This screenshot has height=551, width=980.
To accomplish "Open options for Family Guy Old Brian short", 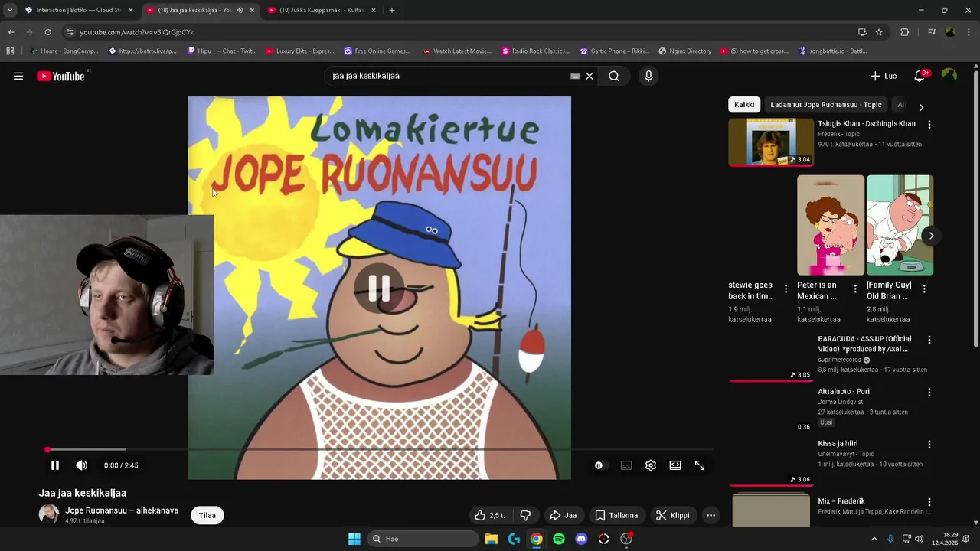I will (924, 289).
